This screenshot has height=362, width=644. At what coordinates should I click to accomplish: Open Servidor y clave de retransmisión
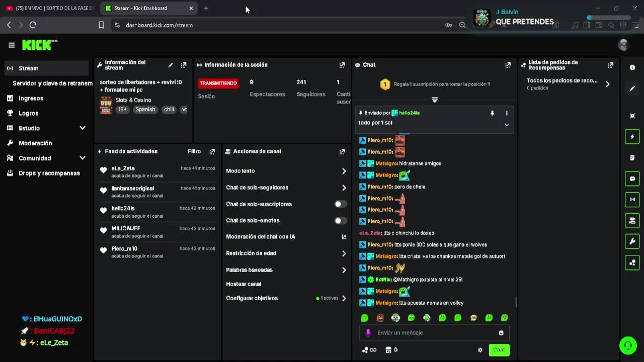point(52,83)
